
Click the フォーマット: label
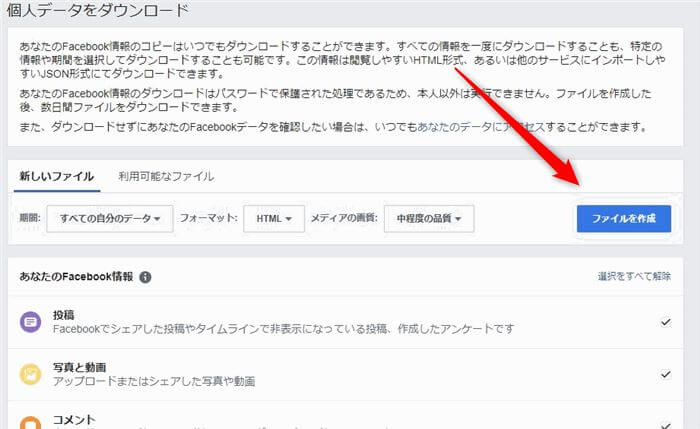(x=208, y=218)
